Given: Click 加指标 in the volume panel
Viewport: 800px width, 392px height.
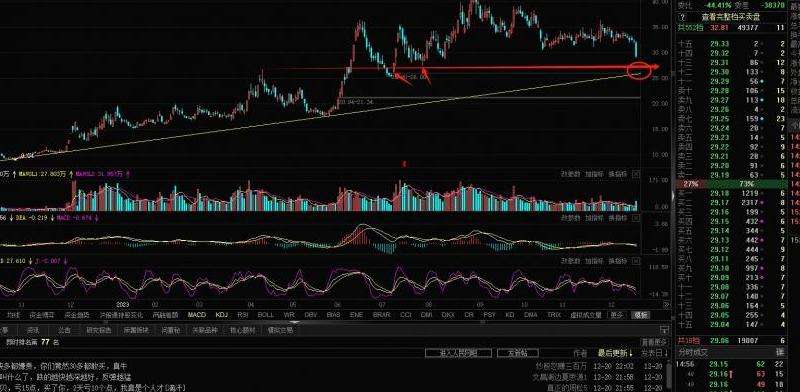Looking at the screenshot, I should 594,174.
